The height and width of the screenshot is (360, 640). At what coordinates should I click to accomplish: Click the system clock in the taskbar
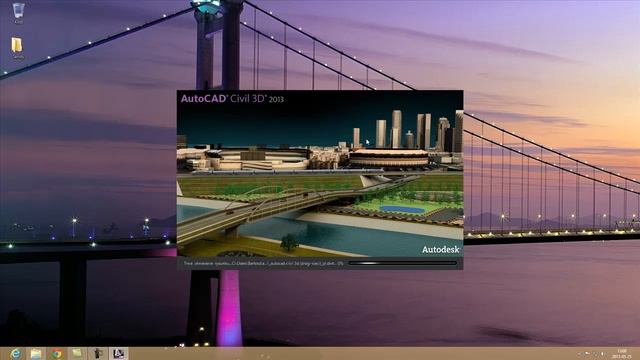coord(622,353)
